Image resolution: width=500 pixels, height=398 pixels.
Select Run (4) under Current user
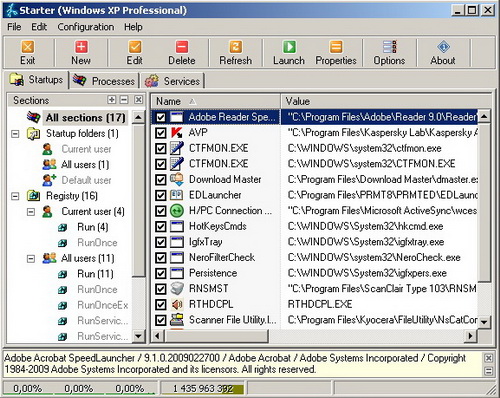coord(93,227)
